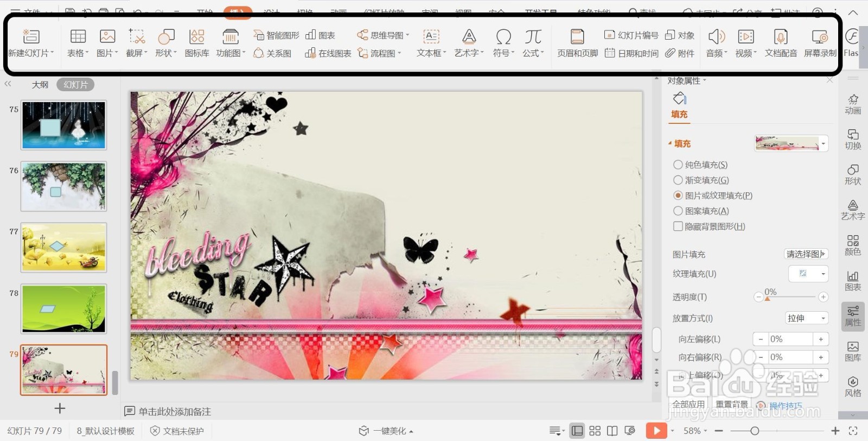The width and height of the screenshot is (868, 441).
Task: Insert 音频 audio
Action: pos(717,43)
